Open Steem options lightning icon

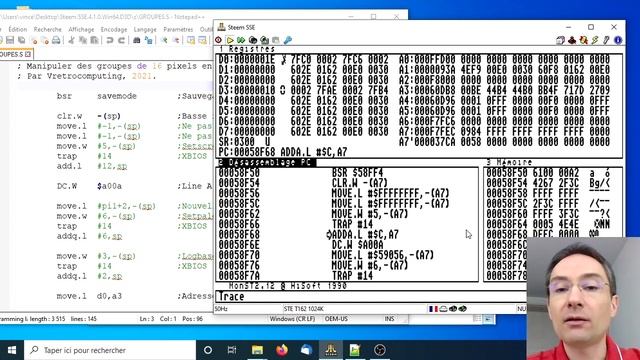point(595,40)
